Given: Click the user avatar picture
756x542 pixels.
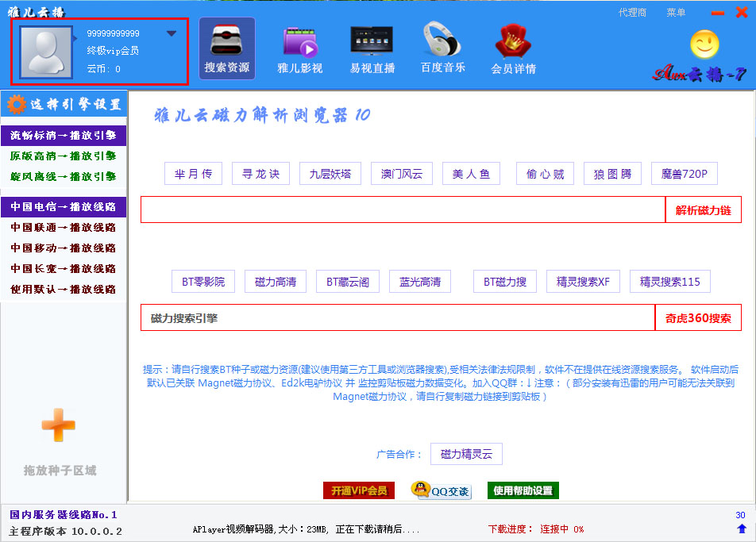Looking at the screenshot, I should click(46, 52).
